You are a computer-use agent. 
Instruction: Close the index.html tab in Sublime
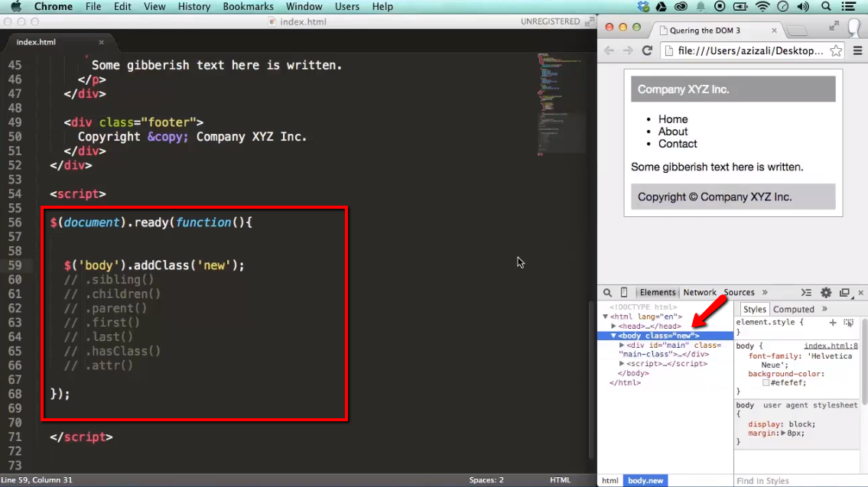(101, 42)
